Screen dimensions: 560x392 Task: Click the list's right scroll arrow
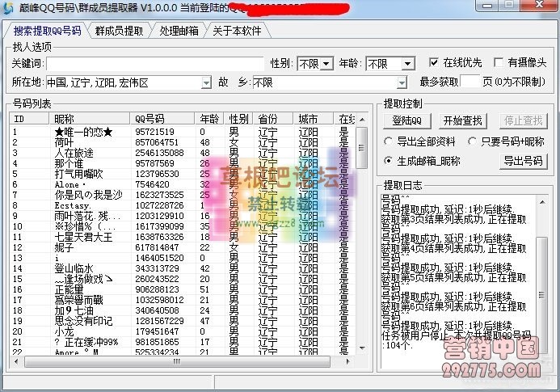click(348, 361)
